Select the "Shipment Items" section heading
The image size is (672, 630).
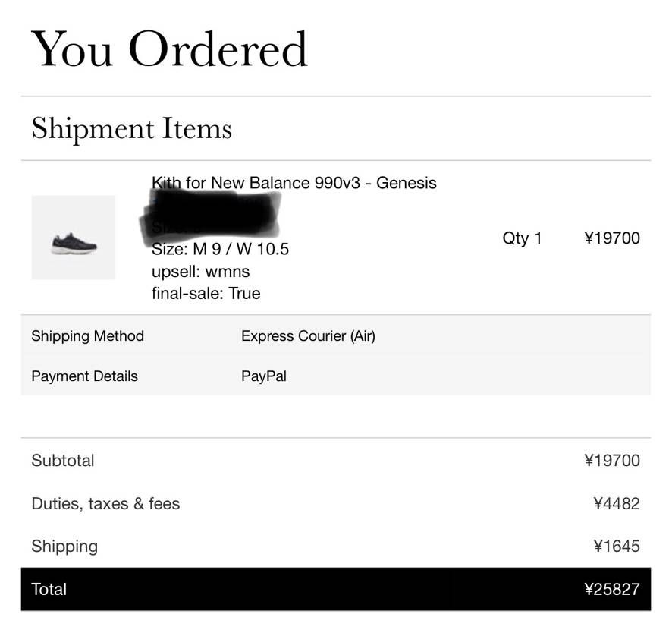[x=131, y=128]
